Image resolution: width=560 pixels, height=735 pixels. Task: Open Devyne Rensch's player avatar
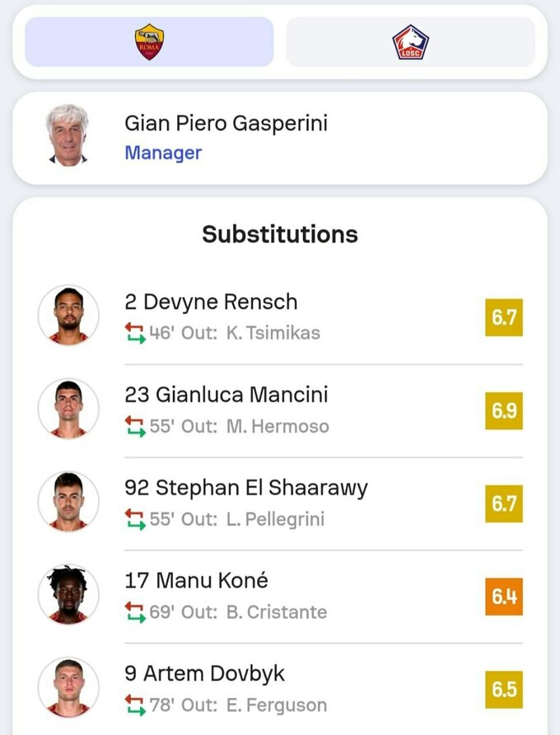[x=68, y=316]
